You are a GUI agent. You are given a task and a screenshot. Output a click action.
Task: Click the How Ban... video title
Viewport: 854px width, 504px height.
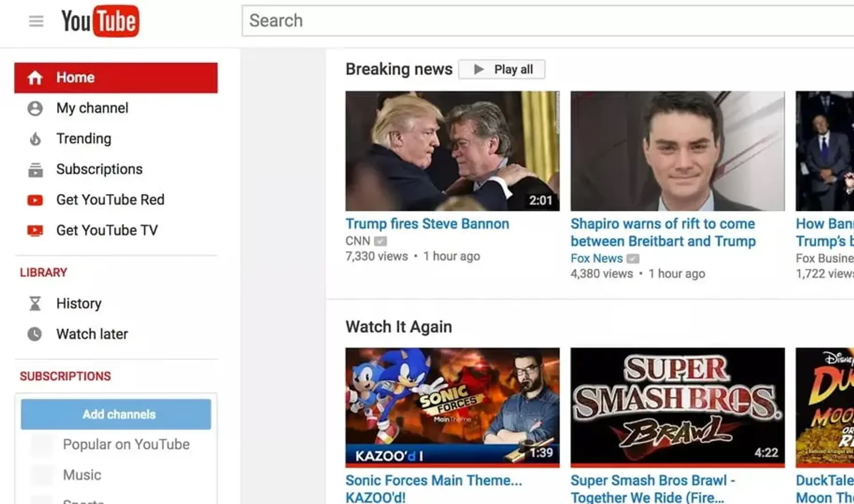point(825,232)
